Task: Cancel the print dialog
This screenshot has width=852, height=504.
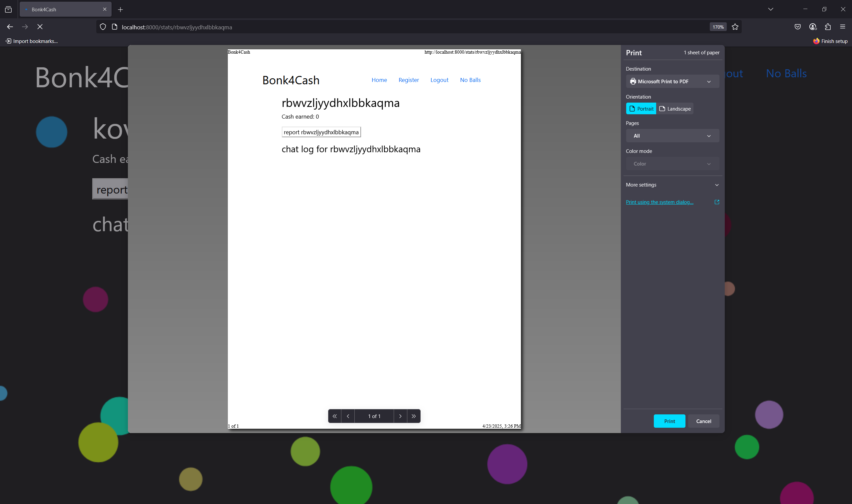Action: [x=703, y=421]
